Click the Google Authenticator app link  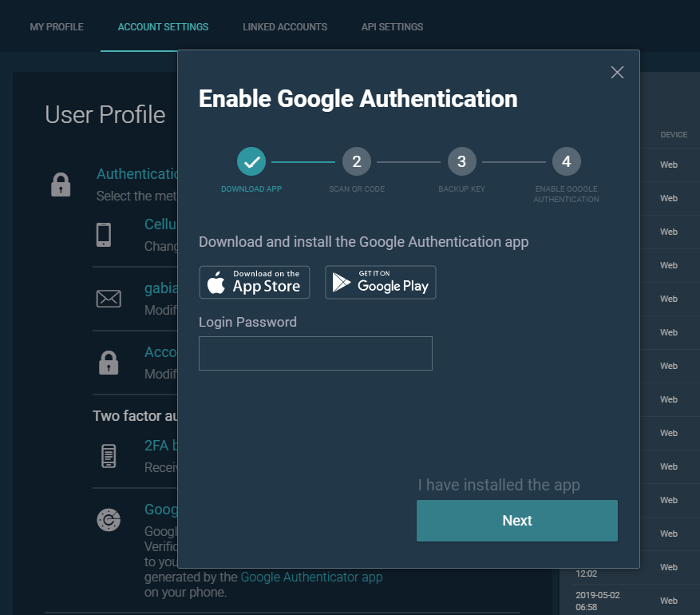pyautogui.click(x=311, y=577)
